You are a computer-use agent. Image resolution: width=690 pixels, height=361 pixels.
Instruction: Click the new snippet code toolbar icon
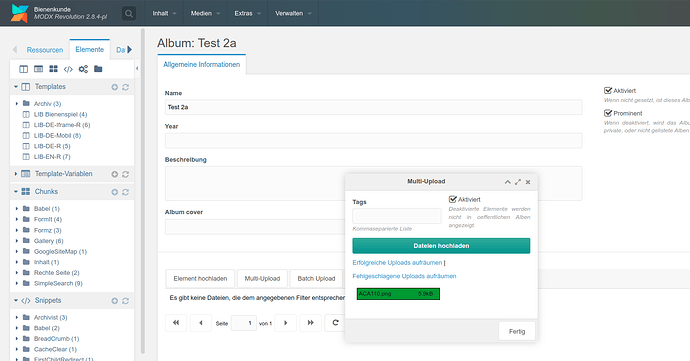coord(68,69)
